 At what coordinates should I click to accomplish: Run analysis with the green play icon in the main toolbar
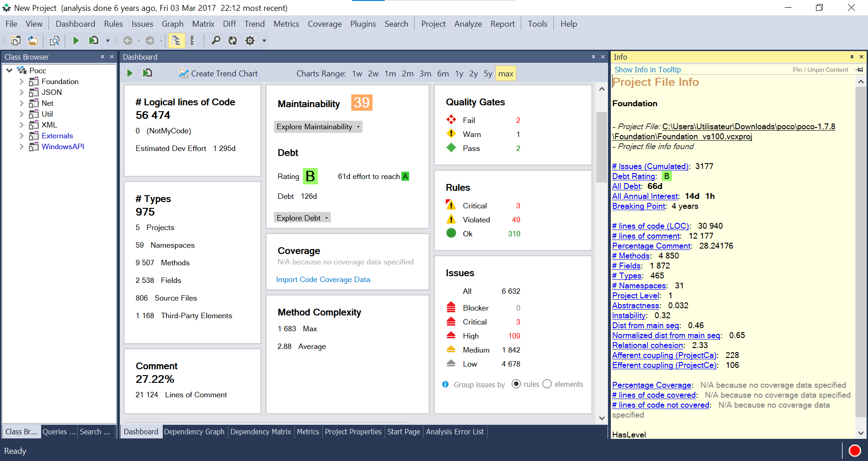(x=76, y=41)
